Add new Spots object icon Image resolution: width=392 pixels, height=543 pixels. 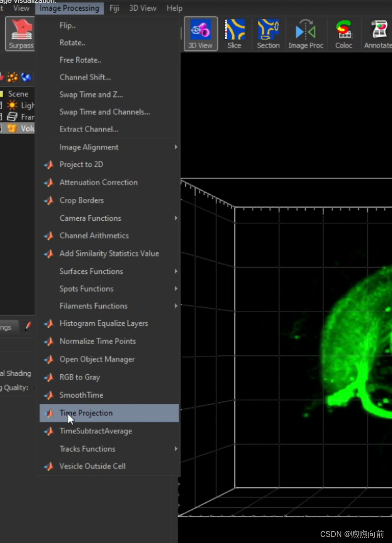click(13, 77)
